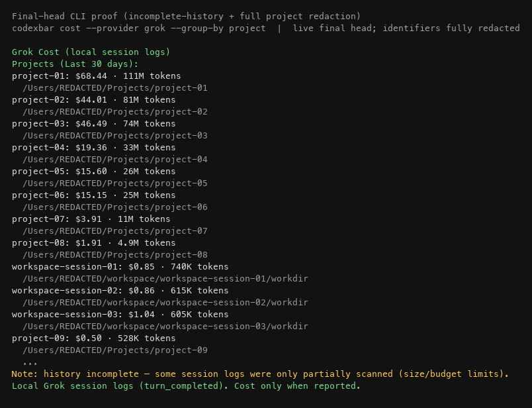The width and height of the screenshot is (532, 408).
Task: Click the workspace-session-01 cost line
Action: pos(120,267)
